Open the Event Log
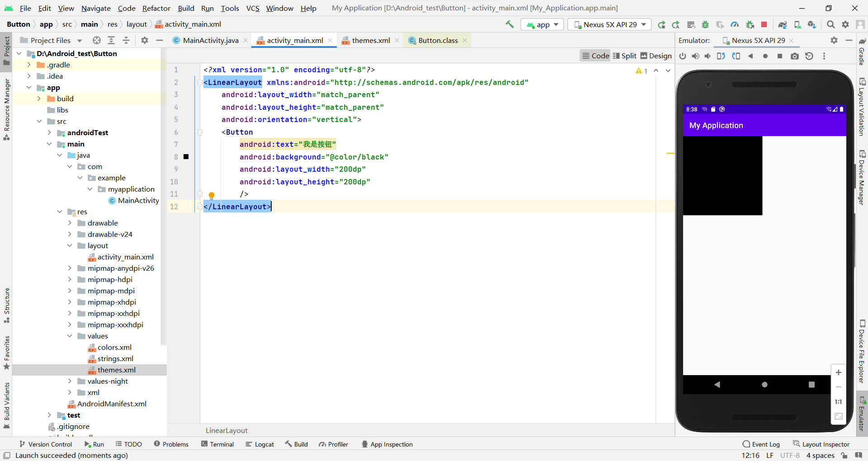This screenshot has width=868, height=461. [x=765, y=444]
